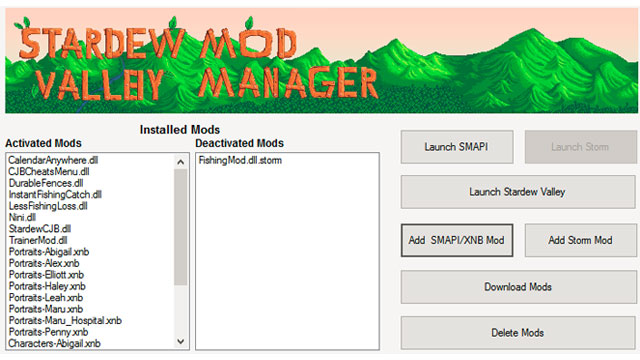Select Portraits-Maru_Hospital.xnb entry

(x=65, y=320)
